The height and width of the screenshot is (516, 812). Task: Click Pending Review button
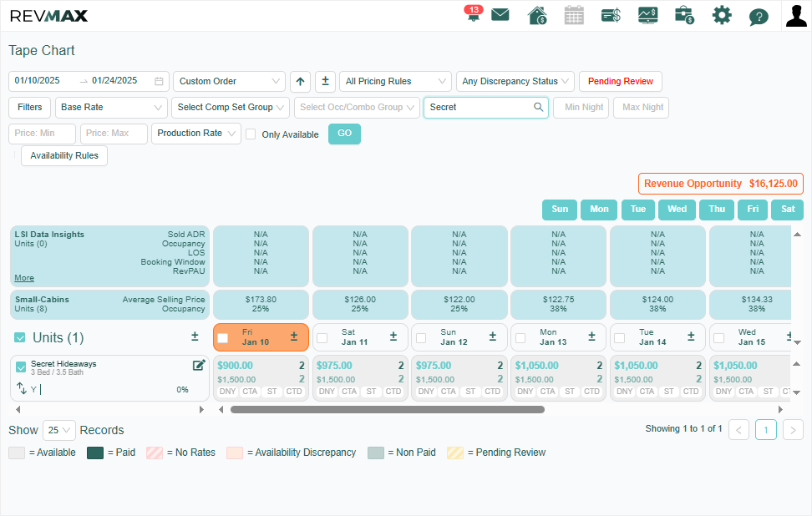[x=621, y=81]
